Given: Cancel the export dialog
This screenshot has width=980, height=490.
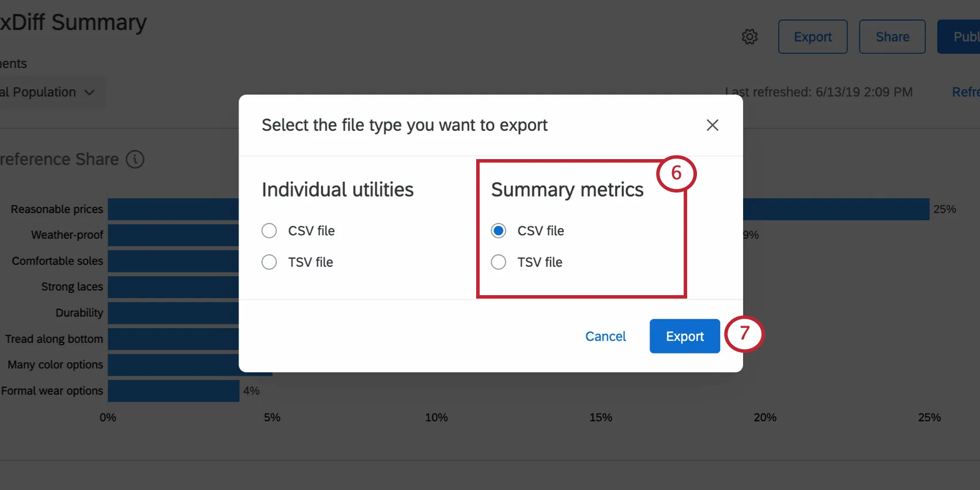Looking at the screenshot, I should pyautogui.click(x=605, y=336).
